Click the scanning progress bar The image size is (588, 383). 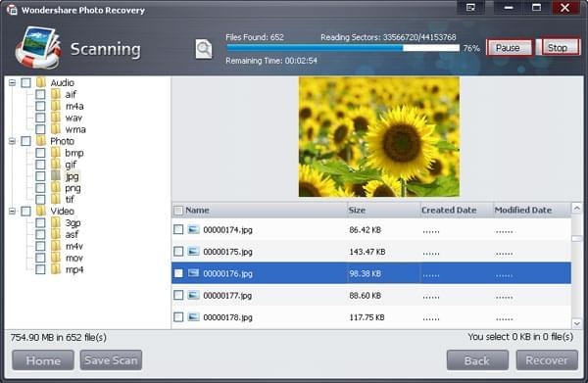[x=343, y=48]
